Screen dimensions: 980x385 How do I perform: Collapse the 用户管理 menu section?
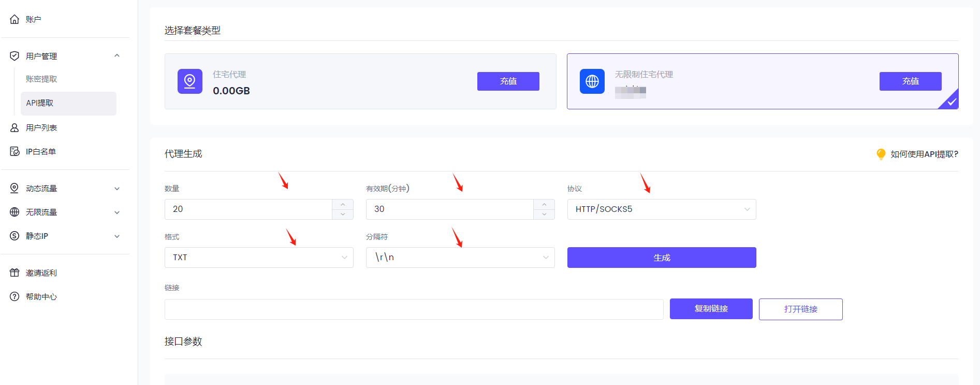pyautogui.click(x=117, y=56)
